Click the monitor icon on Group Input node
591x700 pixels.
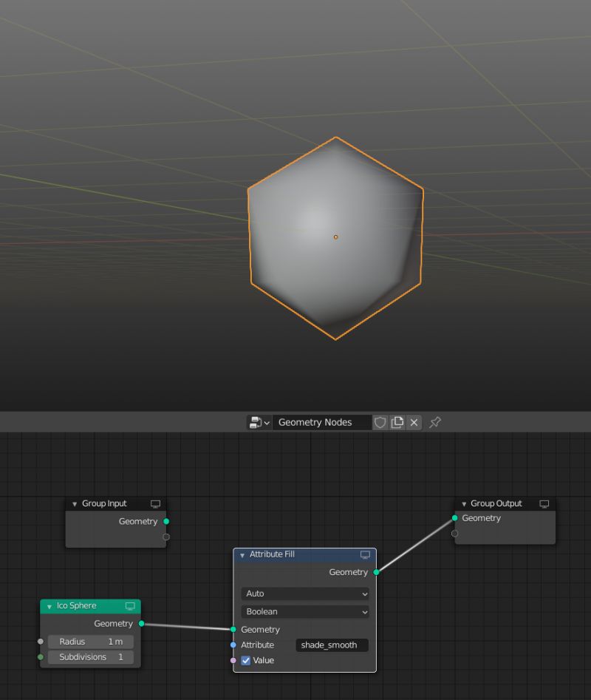click(x=155, y=503)
